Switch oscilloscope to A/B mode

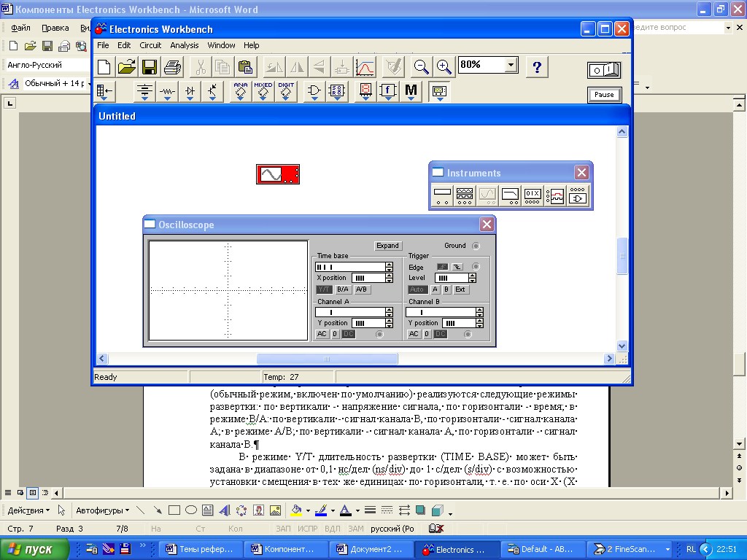(362, 289)
